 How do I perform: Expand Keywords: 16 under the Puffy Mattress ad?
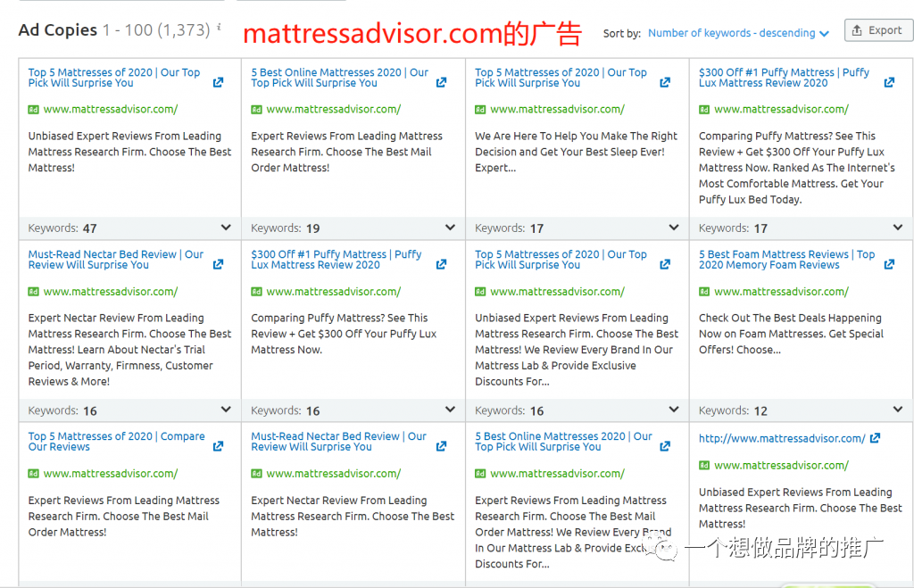click(x=450, y=410)
